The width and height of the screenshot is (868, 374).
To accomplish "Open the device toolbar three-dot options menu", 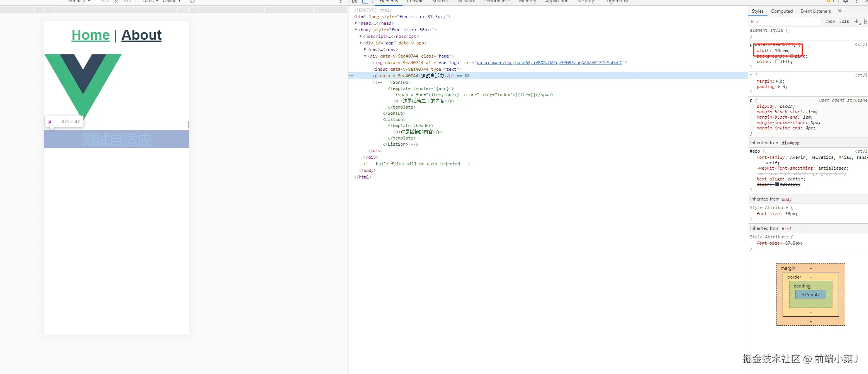I will tap(341, 1).
